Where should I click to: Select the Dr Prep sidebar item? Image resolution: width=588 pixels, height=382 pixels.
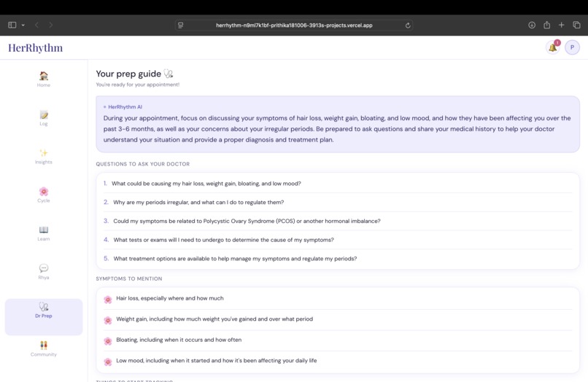44,316
